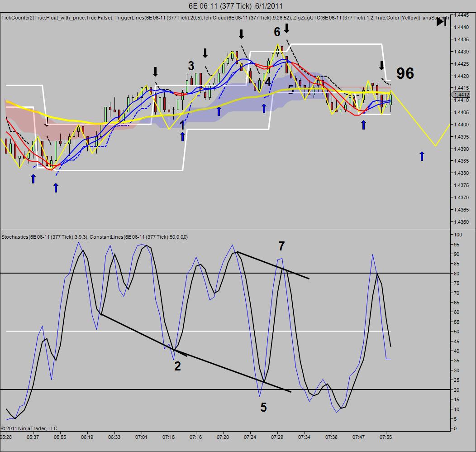Click stochastic axis value 65
Image resolution: width=476 pixels, height=452 pixels.
[x=457, y=303]
